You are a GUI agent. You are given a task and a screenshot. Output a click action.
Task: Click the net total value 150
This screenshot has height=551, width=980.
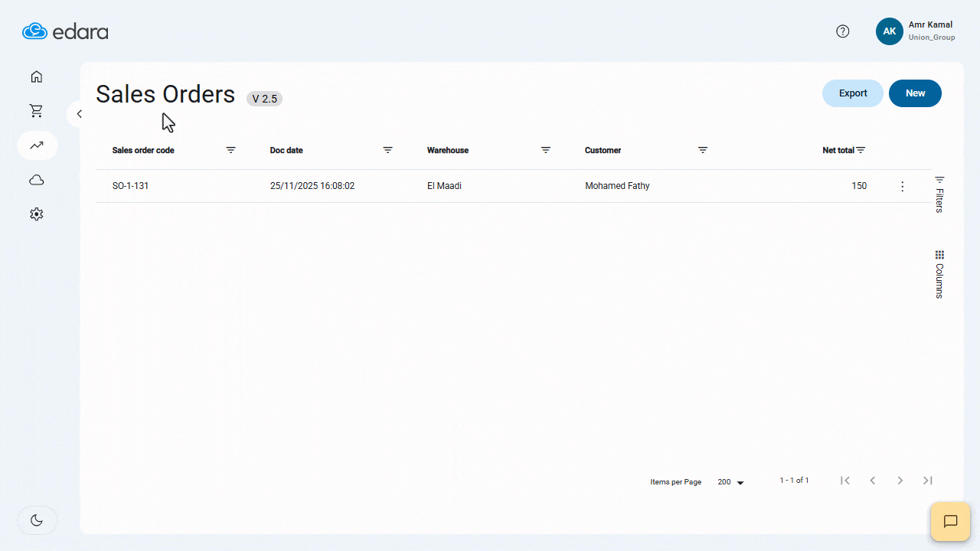[859, 186]
